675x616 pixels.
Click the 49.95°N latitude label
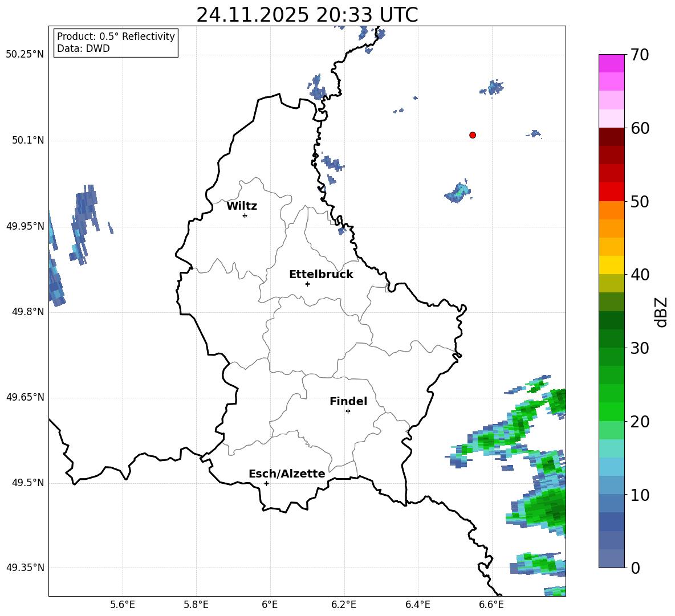(x=25, y=226)
